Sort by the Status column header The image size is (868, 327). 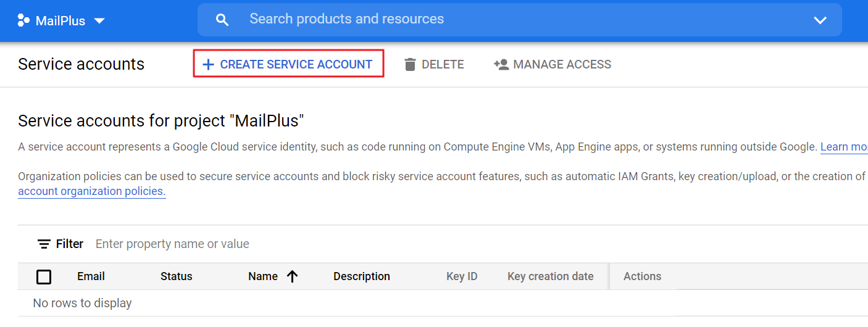pyautogui.click(x=176, y=276)
